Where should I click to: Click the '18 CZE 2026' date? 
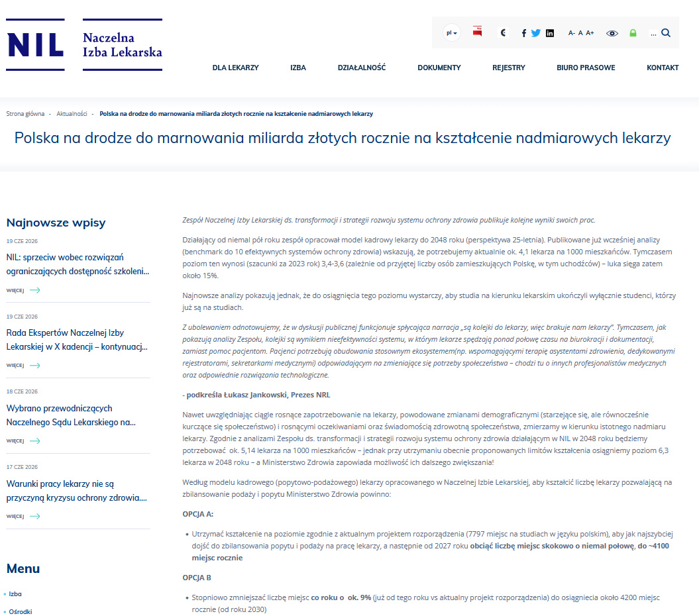point(22,391)
